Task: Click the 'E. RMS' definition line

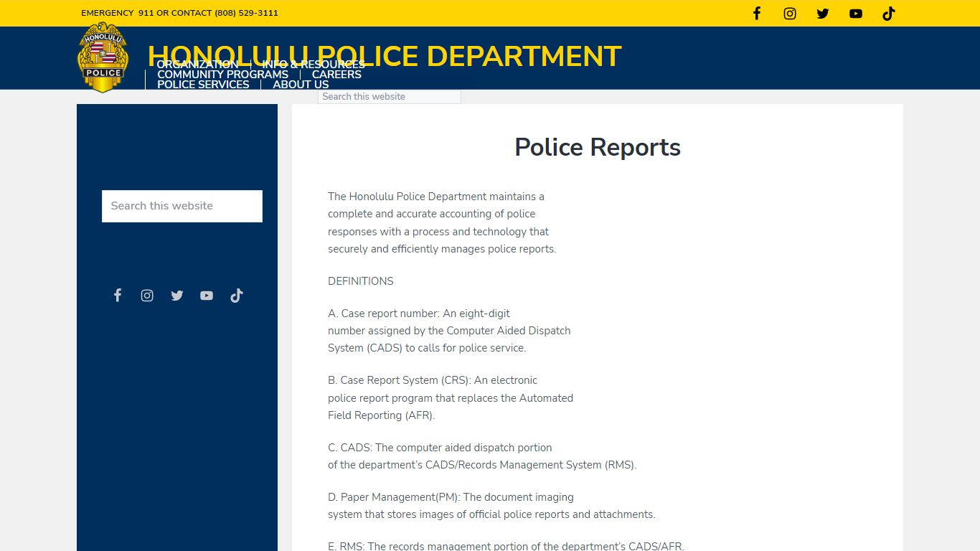Action: (506, 547)
